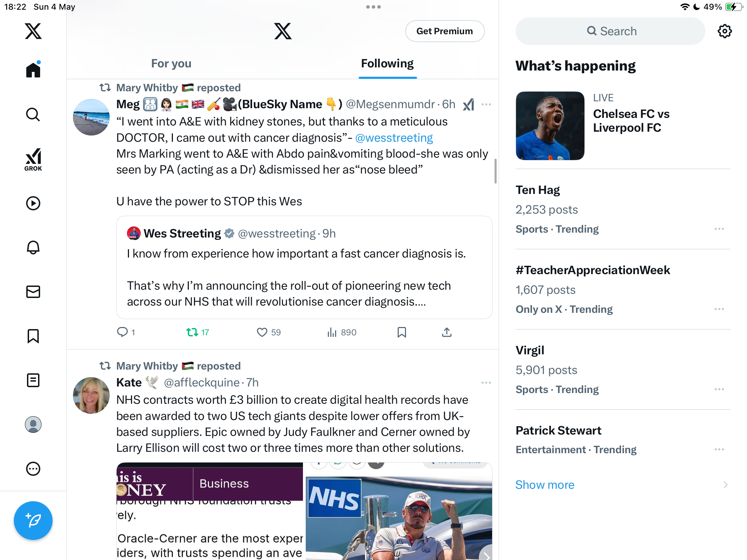Switch to the For you tab
This screenshot has width=747, height=560.
coord(171,64)
